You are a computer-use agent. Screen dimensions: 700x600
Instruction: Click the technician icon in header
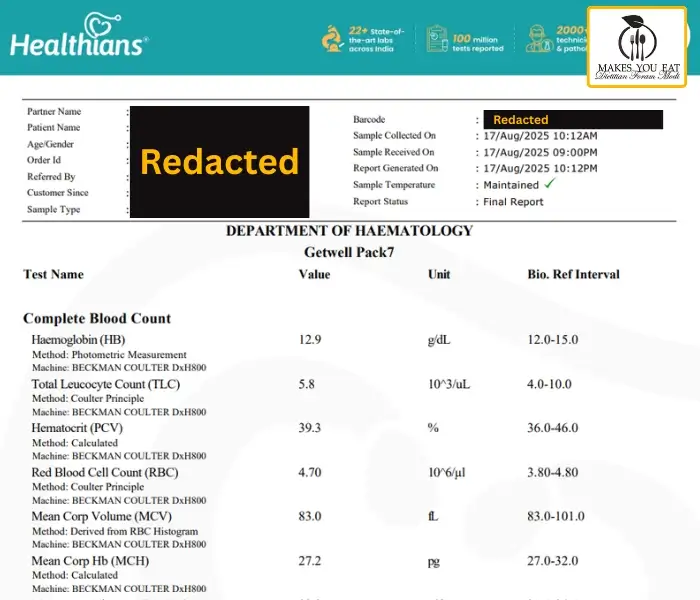[x=539, y=39]
